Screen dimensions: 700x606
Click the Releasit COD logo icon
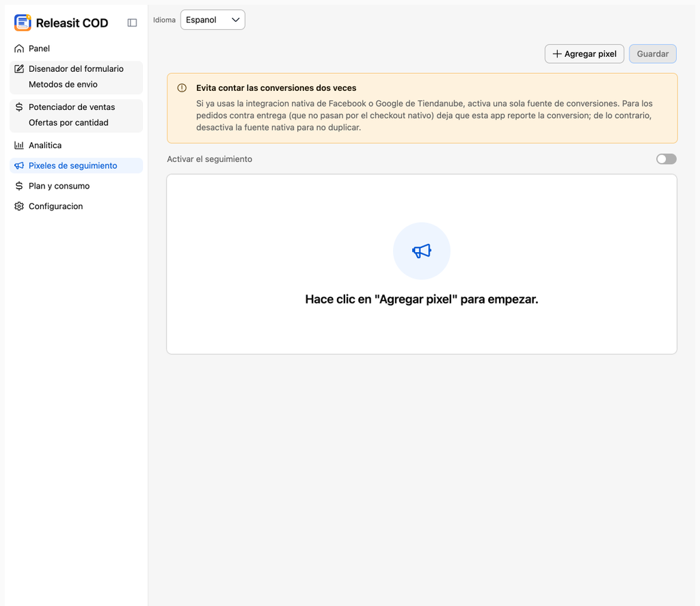click(23, 23)
